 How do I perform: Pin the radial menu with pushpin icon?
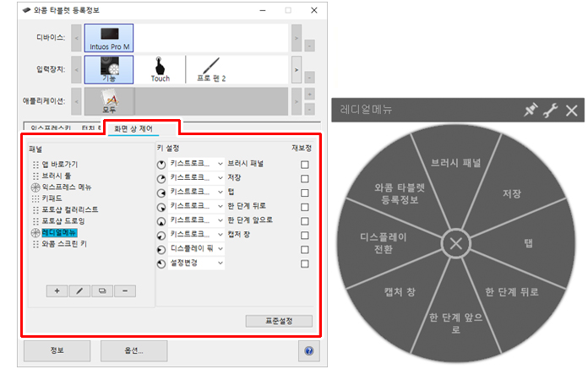[x=531, y=110]
